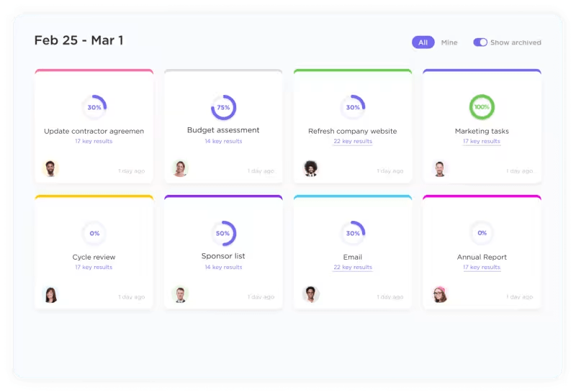The height and width of the screenshot is (392, 576).
Task: Open the Email goal title
Action: tap(353, 257)
